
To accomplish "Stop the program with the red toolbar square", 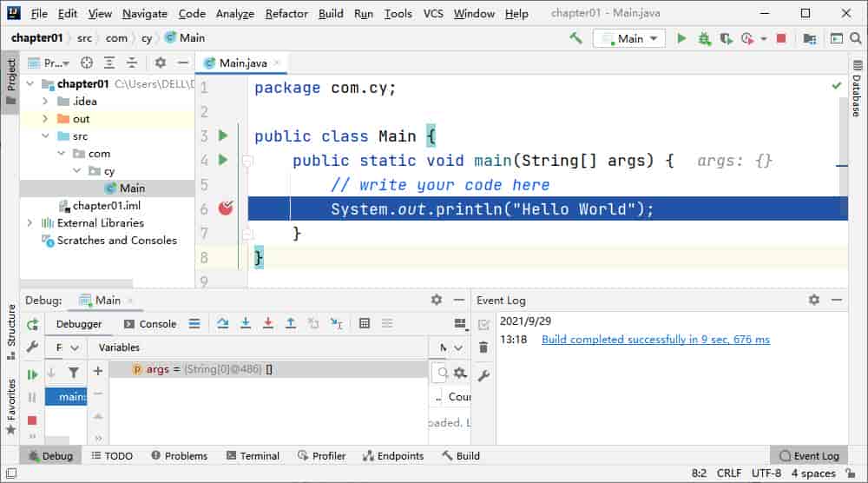I will pyautogui.click(x=781, y=38).
